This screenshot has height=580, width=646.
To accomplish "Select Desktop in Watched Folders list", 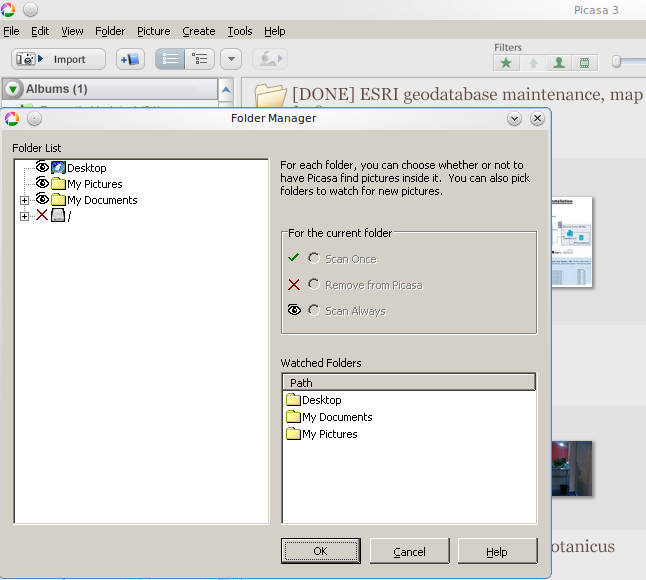I will [x=321, y=400].
